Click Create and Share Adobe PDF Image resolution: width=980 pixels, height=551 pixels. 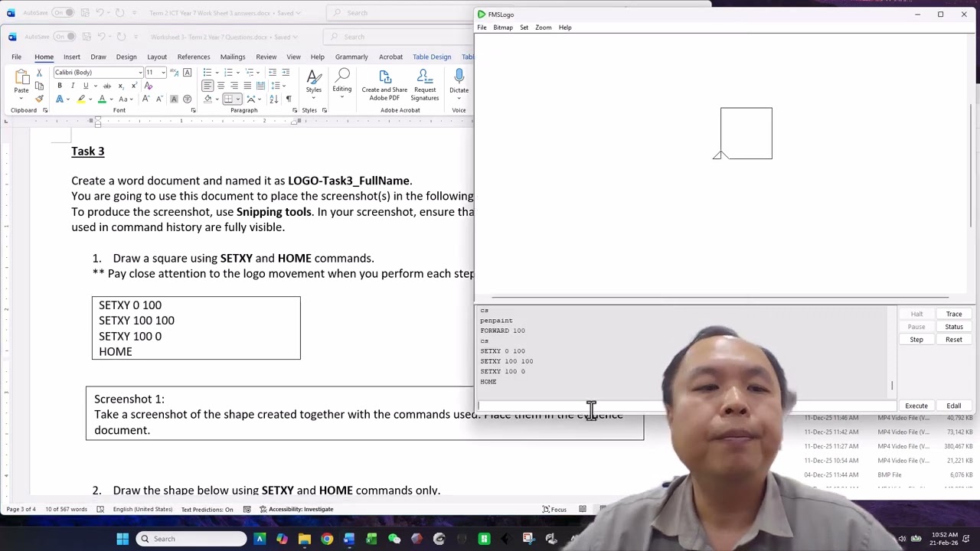[384, 85]
